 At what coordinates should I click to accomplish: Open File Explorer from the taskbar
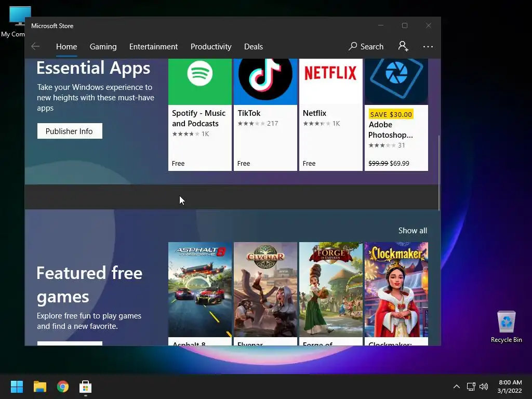(39, 387)
